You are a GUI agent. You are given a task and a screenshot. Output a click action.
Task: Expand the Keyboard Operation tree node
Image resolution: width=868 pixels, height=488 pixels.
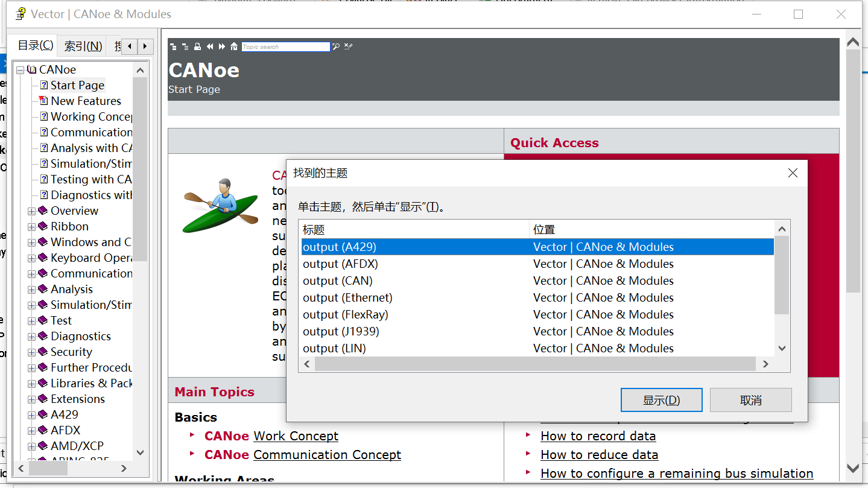pyautogui.click(x=31, y=258)
